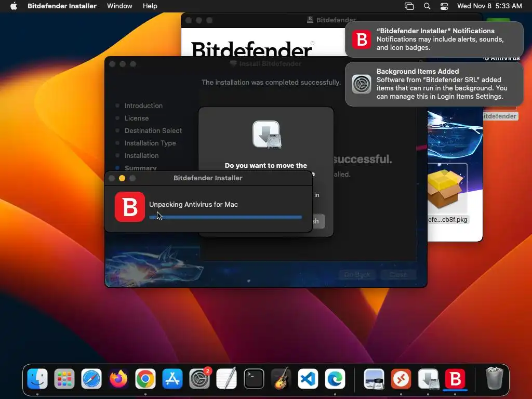Launch GarageBand from the dock

pyautogui.click(x=281, y=379)
